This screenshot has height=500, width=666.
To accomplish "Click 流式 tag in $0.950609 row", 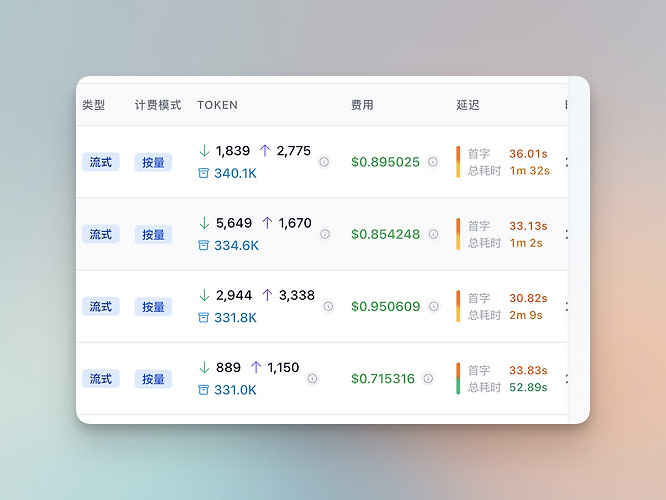I will pyautogui.click(x=101, y=306).
